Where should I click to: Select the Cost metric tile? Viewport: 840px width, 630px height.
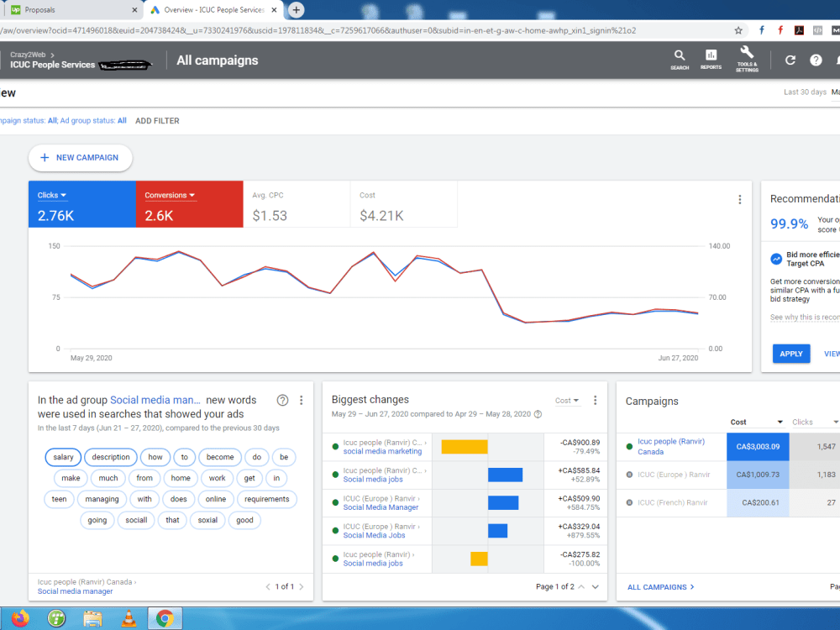tap(403, 204)
